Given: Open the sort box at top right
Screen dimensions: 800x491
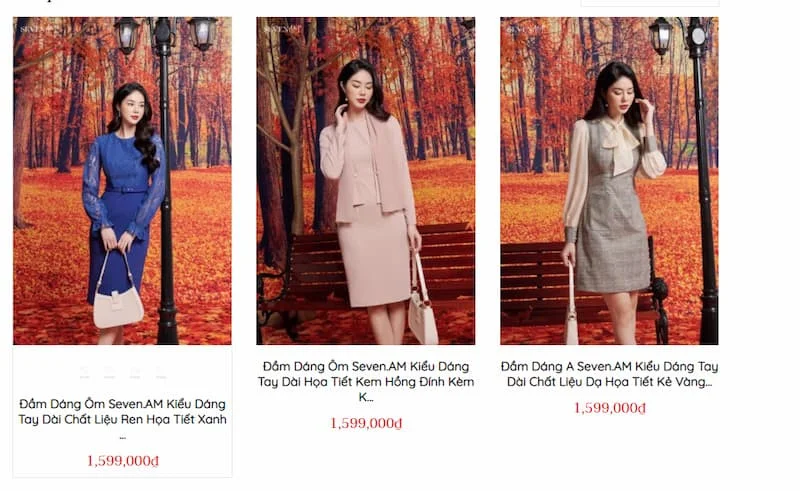Looking at the screenshot, I should (650, 3).
